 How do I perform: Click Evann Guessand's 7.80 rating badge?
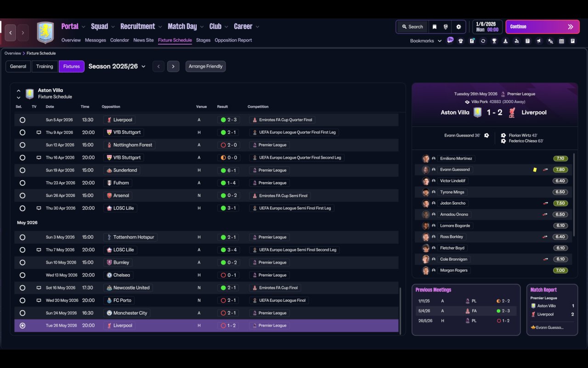click(x=560, y=170)
